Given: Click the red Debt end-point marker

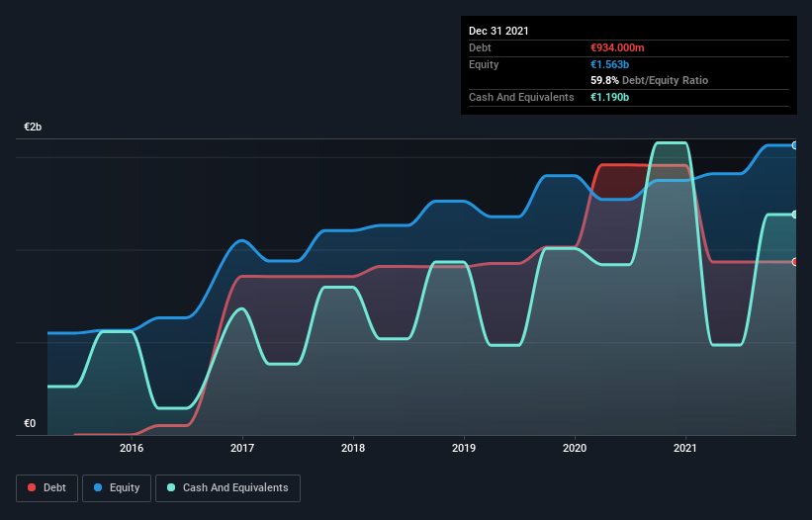Looking at the screenshot, I should (795, 262).
